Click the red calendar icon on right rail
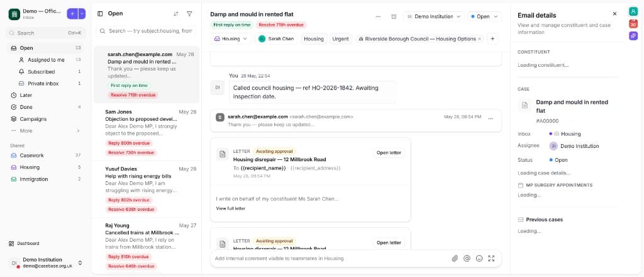 pyautogui.click(x=633, y=24)
